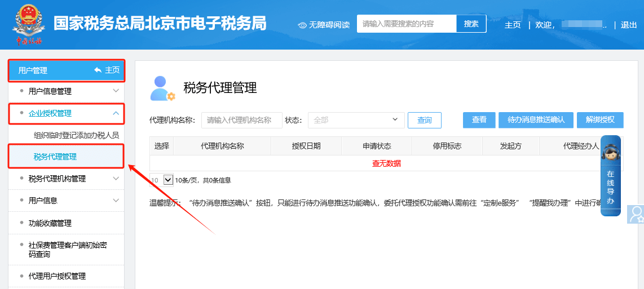Expand the 用户信息管理 menu section
The width and height of the screenshot is (644, 289).
[116, 91]
